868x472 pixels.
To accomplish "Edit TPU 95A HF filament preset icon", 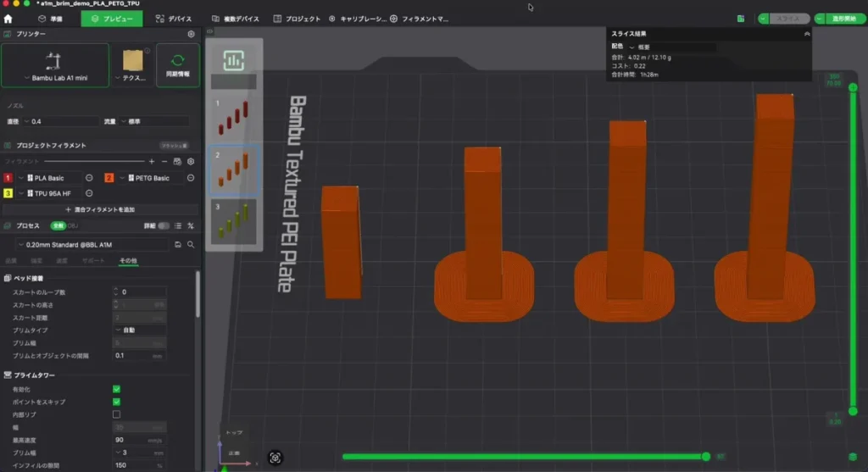I will (x=89, y=194).
